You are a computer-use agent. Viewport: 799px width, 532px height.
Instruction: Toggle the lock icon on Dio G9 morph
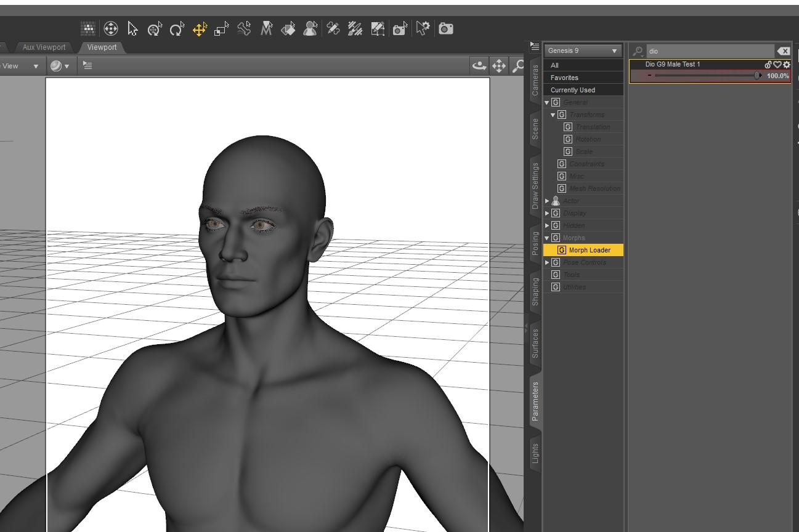click(x=768, y=65)
